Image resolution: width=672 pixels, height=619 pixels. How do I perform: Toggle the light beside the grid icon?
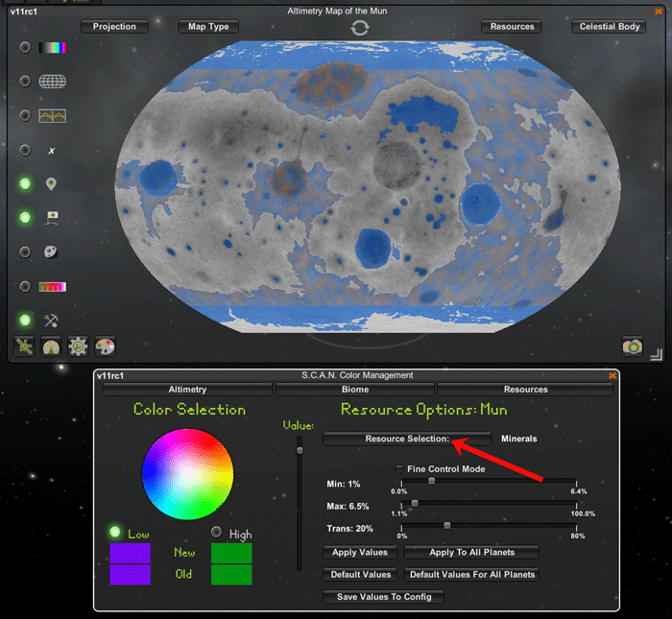tap(25, 81)
